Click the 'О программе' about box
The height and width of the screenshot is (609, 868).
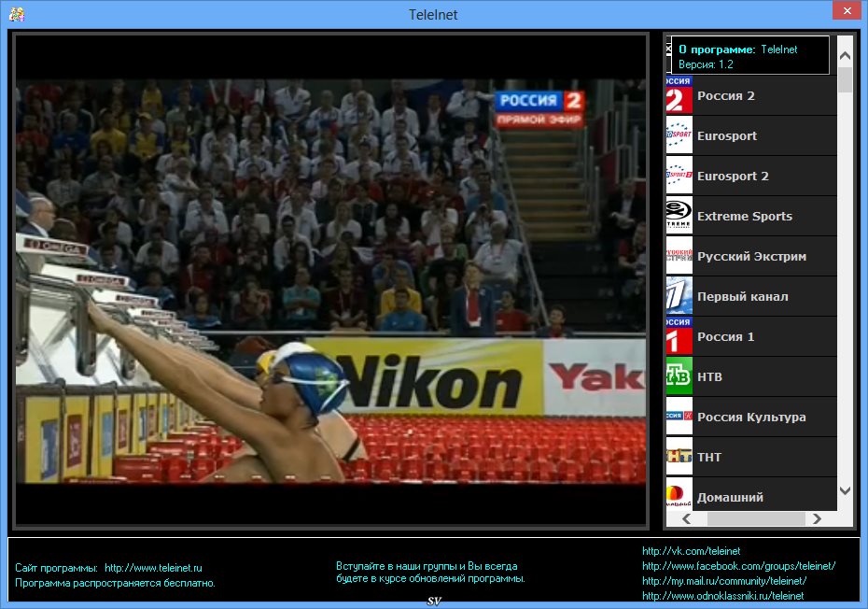750,55
